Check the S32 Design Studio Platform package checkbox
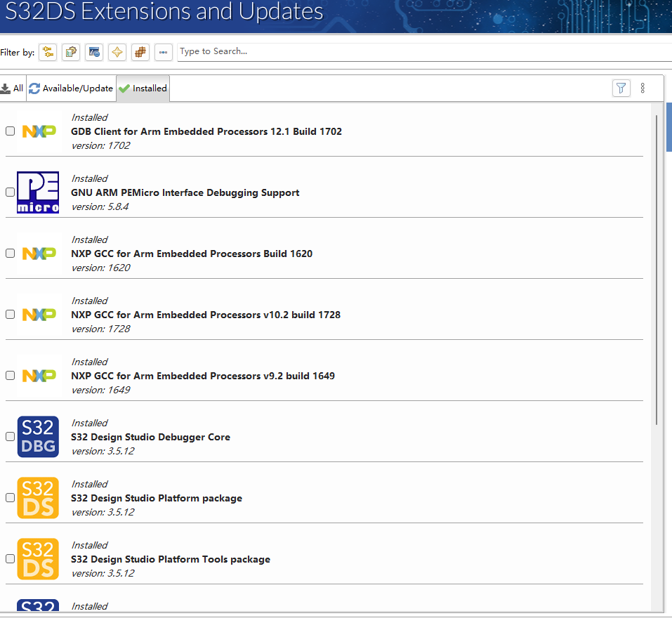672x630 pixels. (x=10, y=497)
